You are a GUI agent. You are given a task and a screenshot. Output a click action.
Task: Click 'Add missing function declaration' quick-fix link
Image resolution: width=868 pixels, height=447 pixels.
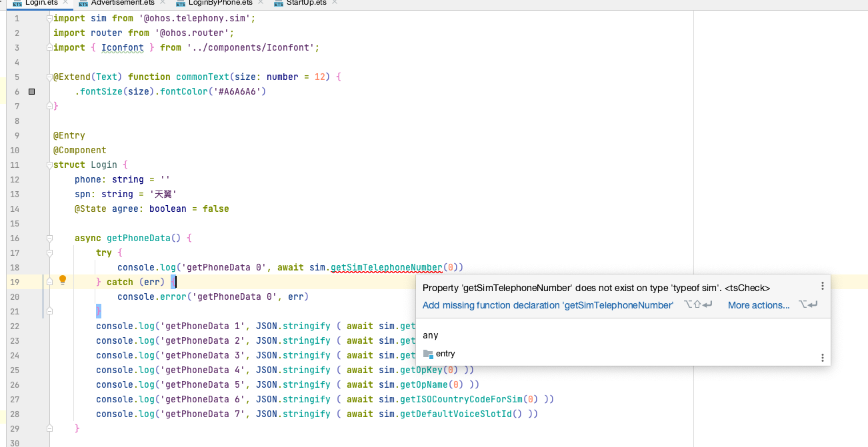pos(548,305)
